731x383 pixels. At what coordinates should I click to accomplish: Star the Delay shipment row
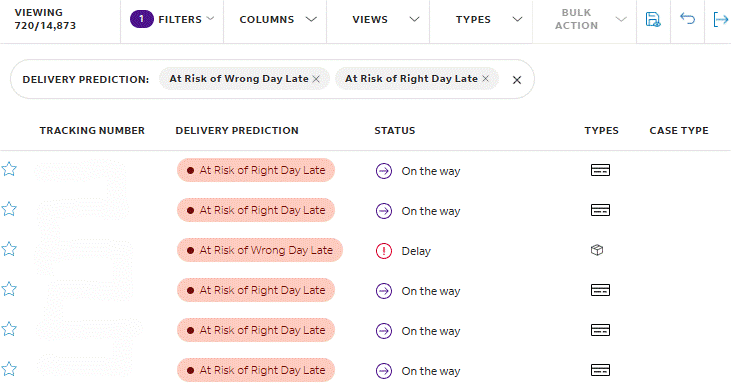point(9,249)
